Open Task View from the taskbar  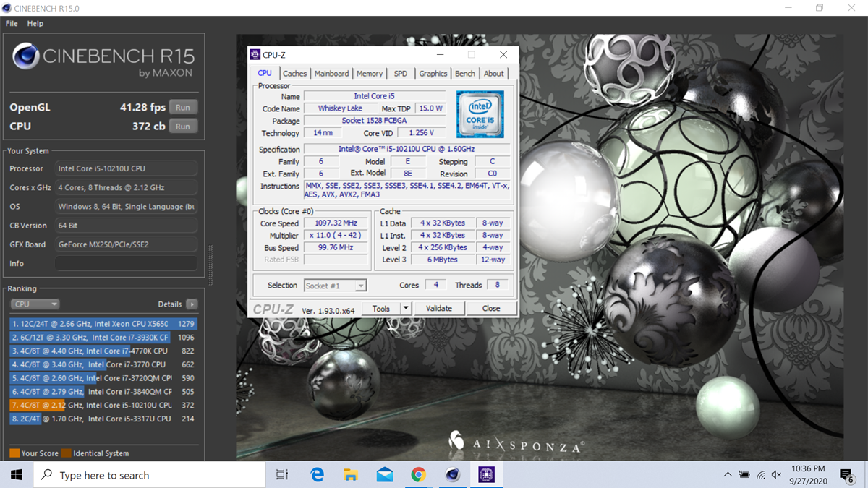(282, 475)
